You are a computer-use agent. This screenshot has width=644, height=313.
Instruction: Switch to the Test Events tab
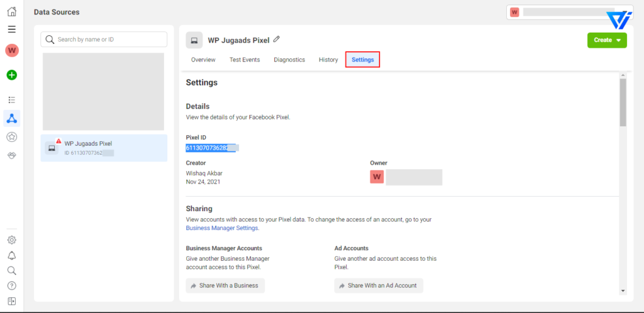point(245,60)
